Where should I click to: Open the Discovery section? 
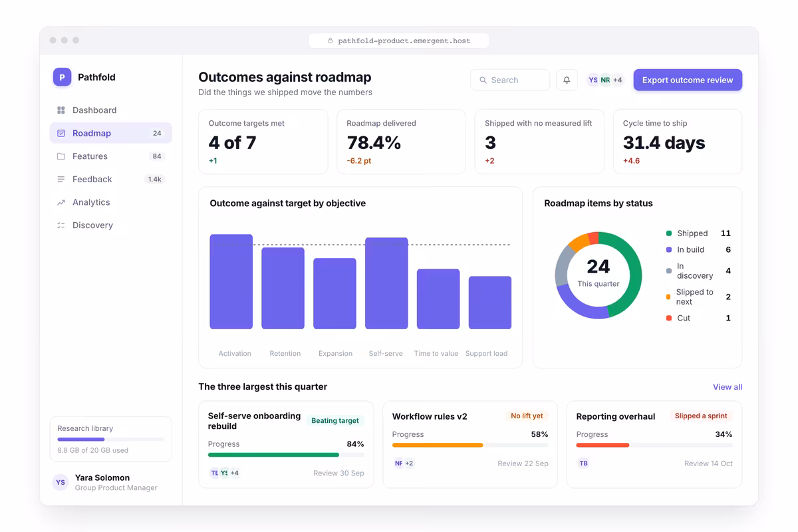pos(111,225)
